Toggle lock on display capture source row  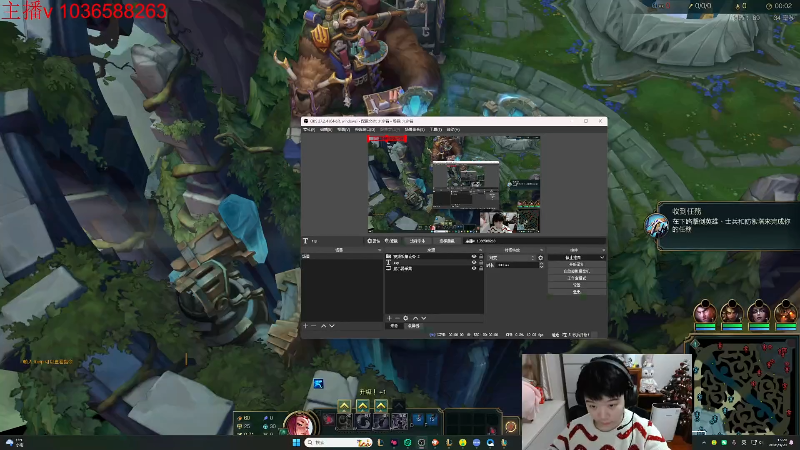coord(481,268)
